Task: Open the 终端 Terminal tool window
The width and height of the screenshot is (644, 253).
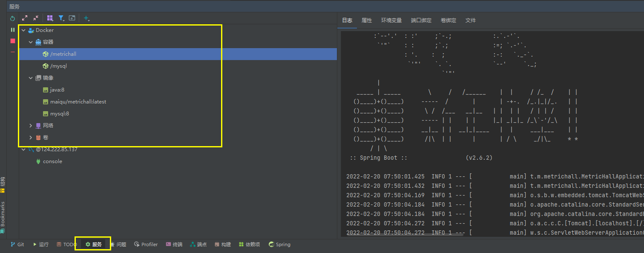Action: click(x=174, y=244)
